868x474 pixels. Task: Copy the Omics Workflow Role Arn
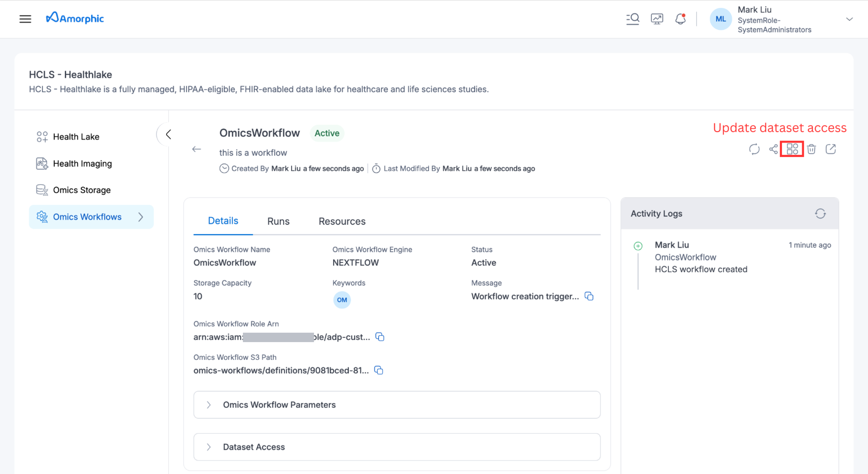click(379, 337)
